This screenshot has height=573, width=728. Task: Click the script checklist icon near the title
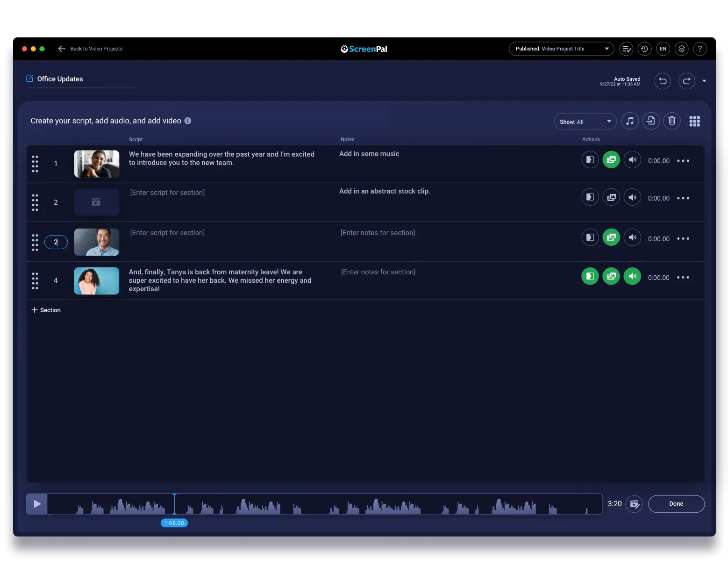coord(626,49)
